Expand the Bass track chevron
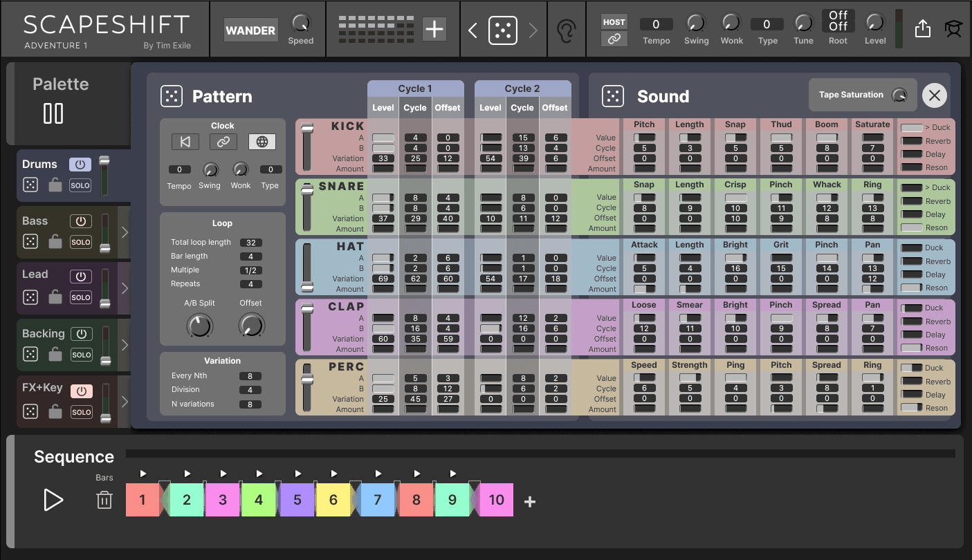 pyautogui.click(x=125, y=232)
